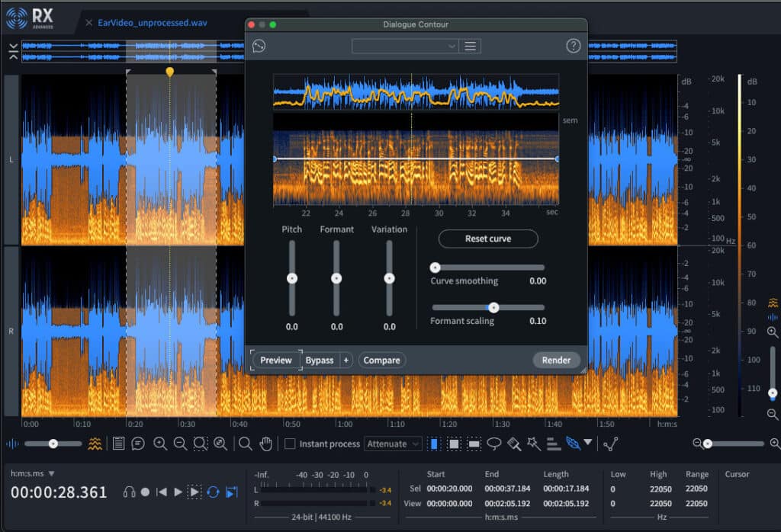Open the Attenuate mode dropdown
Viewport: 781px width, 532px height.
point(394,444)
